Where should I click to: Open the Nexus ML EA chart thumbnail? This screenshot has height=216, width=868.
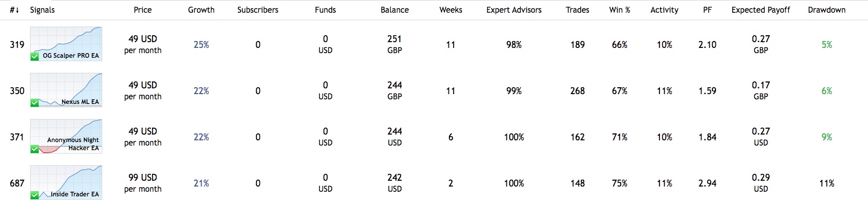pos(66,90)
